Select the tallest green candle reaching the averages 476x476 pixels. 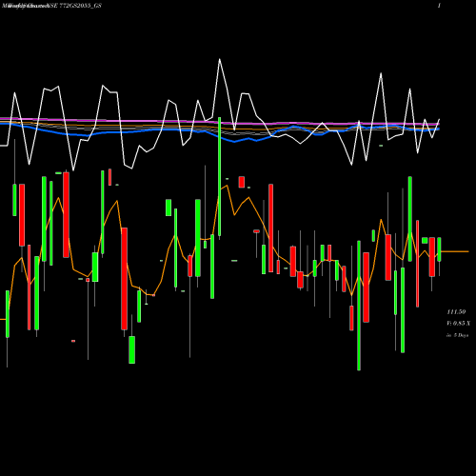[220, 176]
